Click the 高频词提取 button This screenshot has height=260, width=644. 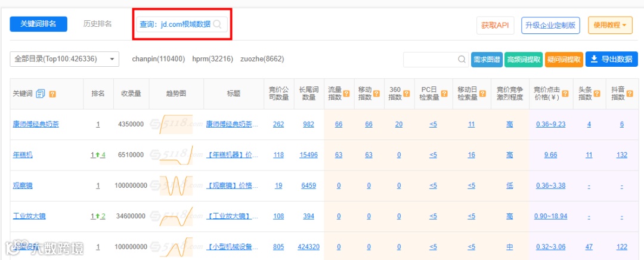(524, 59)
